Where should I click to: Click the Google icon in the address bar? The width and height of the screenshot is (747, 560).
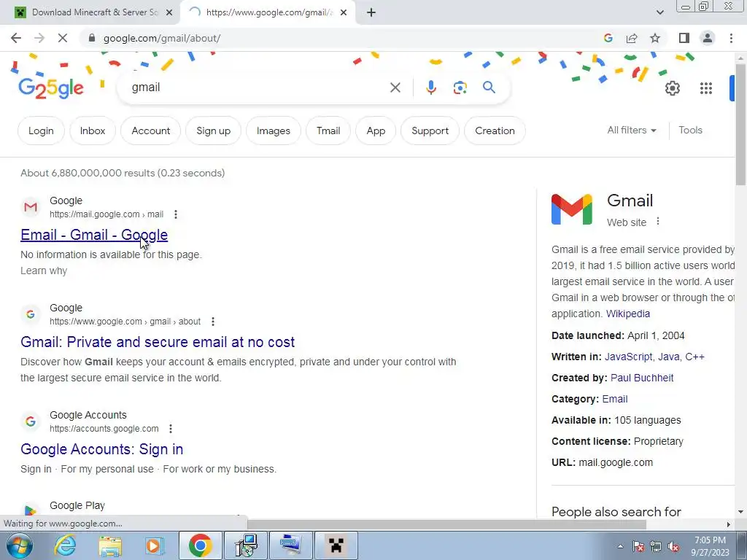(608, 38)
